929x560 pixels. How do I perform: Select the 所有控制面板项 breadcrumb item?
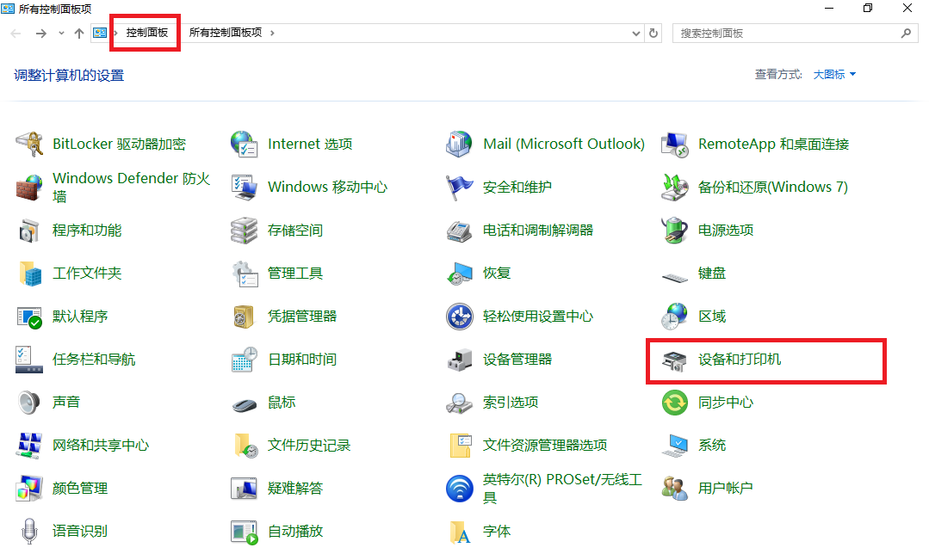click(225, 33)
